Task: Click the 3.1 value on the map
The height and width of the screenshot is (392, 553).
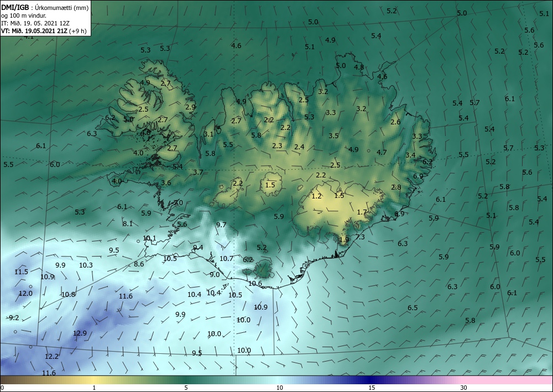Action: (x=208, y=134)
